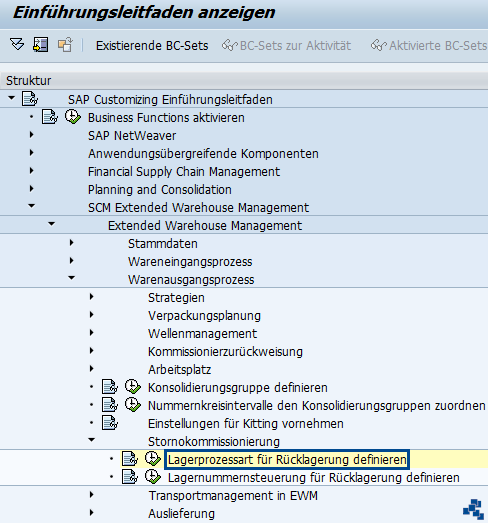Expand Planning and Consolidation node
Screen dimensions: 488x523
31,189
